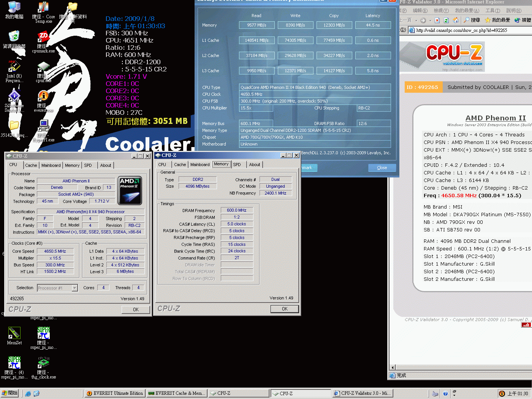This screenshot has width=532, height=399.
Task: Open super_pi_mod shortcut beside MemSet
Action: tap(43, 338)
